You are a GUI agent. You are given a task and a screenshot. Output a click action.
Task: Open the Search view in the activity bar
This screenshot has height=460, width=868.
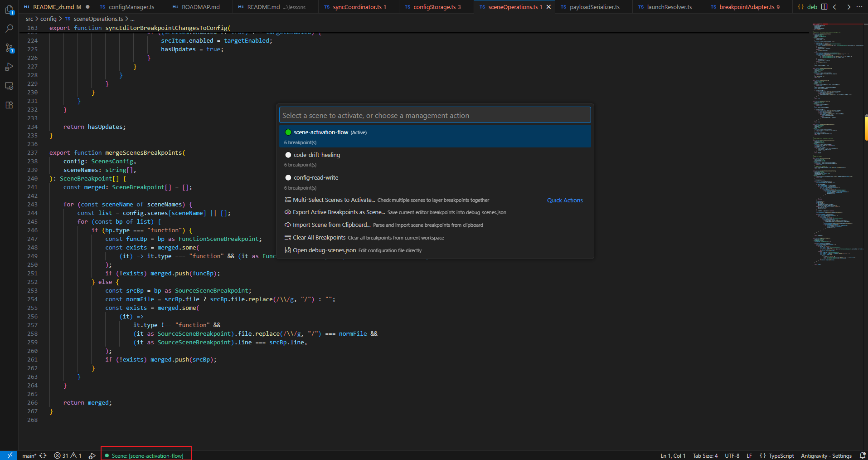pyautogui.click(x=9, y=29)
